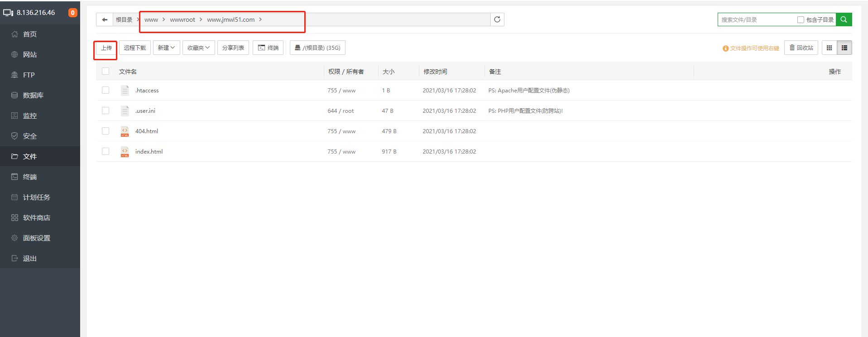The height and width of the screenshot is (337, 868).
Task: Click the index.html HTML file icon
Action: pyautogui.click(x=125, y=152)
